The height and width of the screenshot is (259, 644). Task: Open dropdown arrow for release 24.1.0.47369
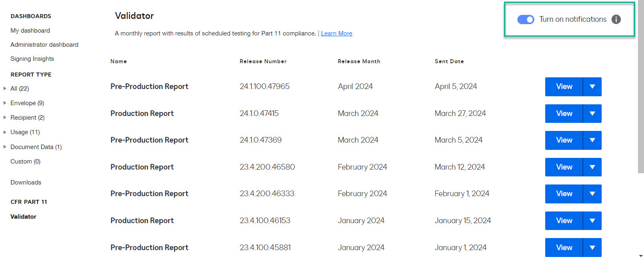click(x=592, y=140)
